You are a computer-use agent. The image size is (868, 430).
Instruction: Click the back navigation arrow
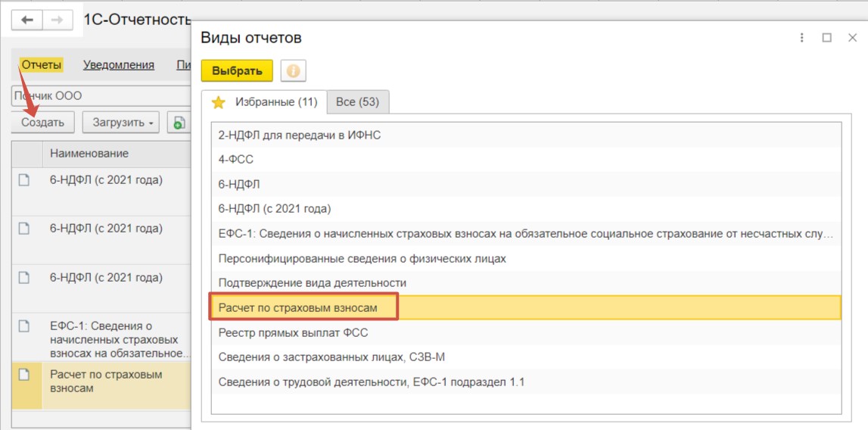(x=27, y=20)
